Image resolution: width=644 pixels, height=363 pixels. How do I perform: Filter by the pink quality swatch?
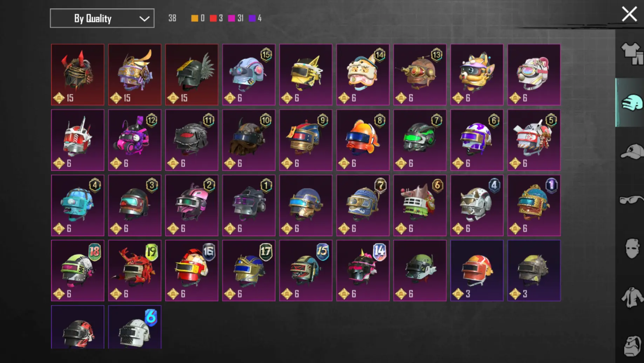point(231,18)
